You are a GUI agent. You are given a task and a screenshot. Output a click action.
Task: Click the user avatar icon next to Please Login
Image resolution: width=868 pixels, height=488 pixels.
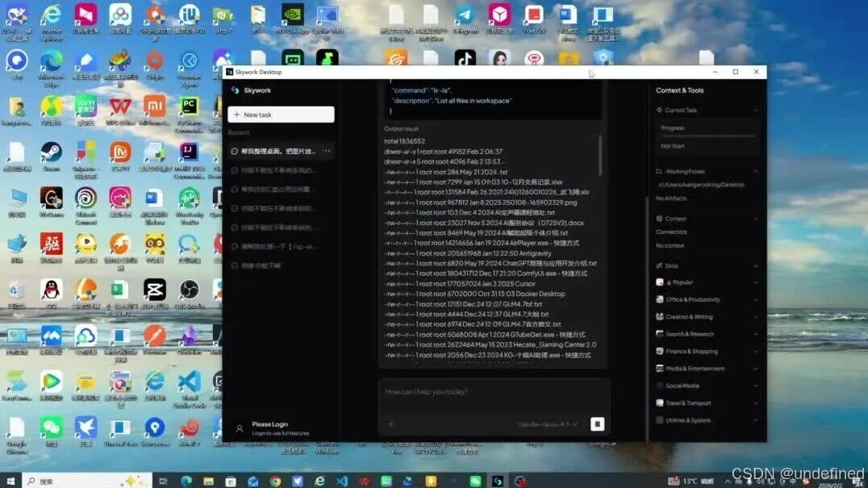pos(239,428)
